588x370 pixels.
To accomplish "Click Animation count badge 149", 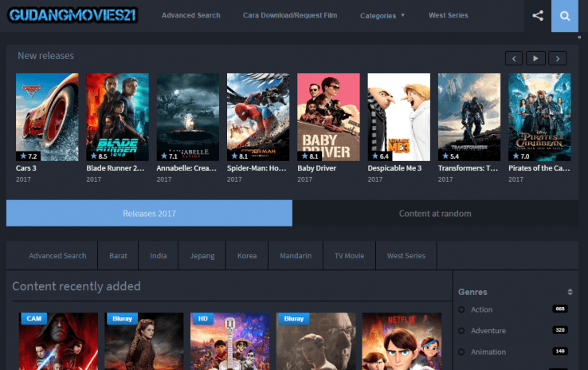I will point(560,351).
